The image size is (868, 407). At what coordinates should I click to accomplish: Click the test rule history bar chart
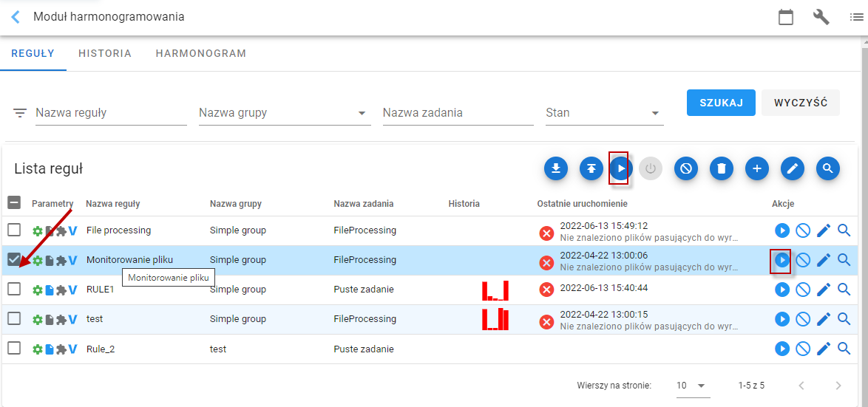pos(495,320)
